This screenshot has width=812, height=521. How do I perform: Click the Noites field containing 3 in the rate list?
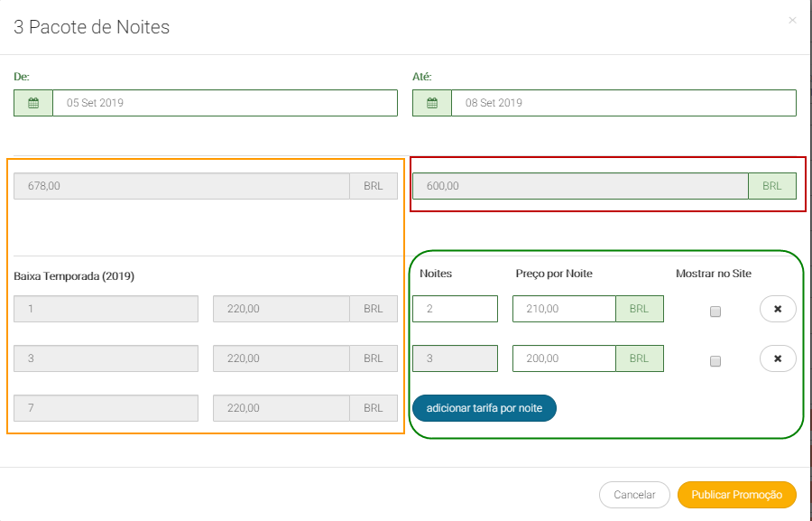tap(455, 358)
